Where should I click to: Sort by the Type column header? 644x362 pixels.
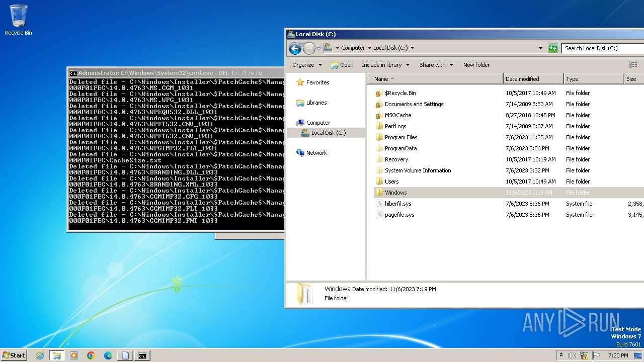(x=594, y=79)
